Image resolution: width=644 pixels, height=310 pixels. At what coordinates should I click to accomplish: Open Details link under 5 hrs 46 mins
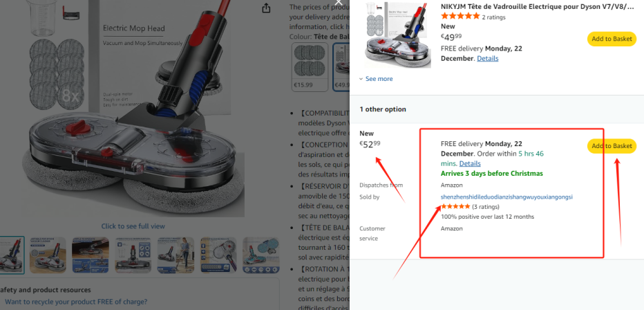(x=470, y=163)
